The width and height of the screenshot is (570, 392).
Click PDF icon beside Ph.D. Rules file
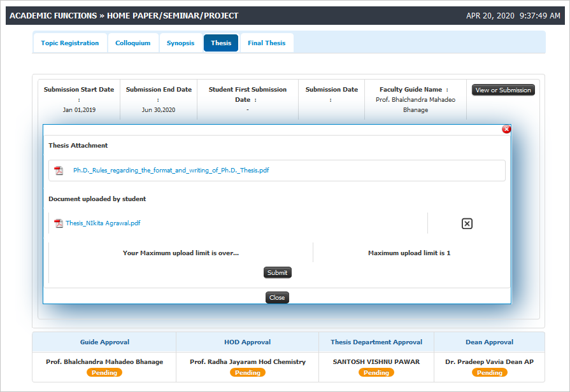point(59,171)
